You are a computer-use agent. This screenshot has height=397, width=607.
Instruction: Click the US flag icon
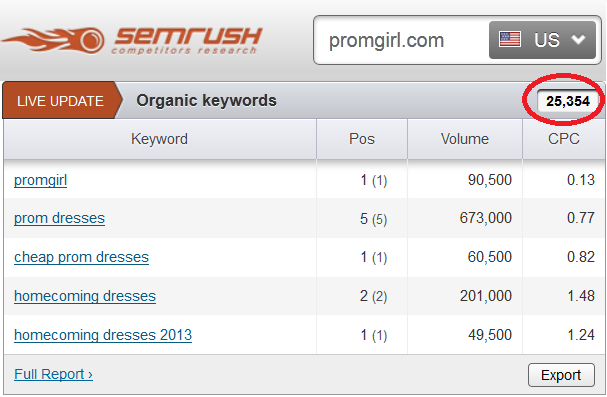(x=510, y=39)
